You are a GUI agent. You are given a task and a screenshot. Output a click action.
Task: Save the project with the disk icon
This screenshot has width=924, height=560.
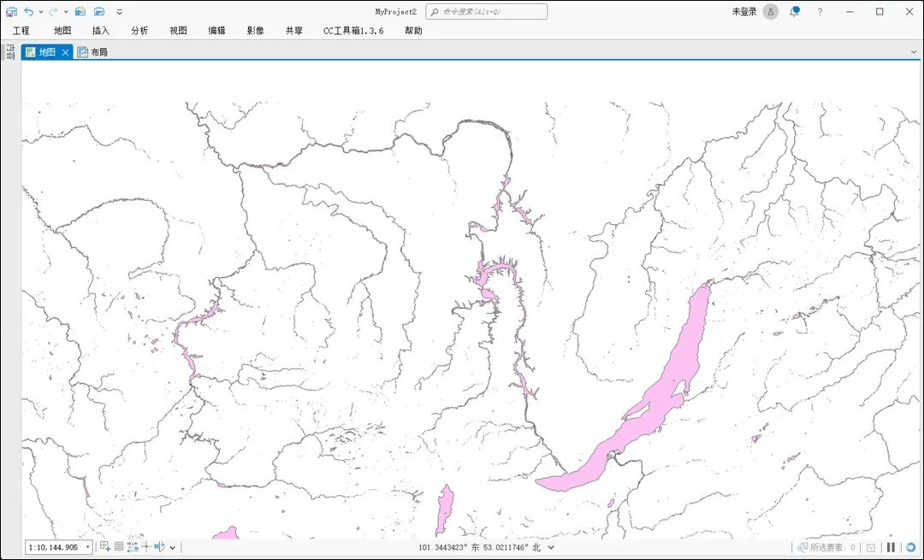[11, 11]
